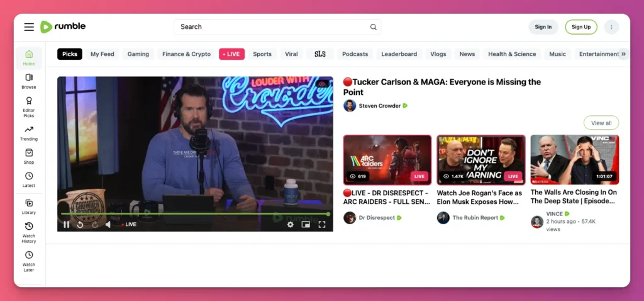Go to Home in sidebar
644x301 pixels.
tap(29, 58)
